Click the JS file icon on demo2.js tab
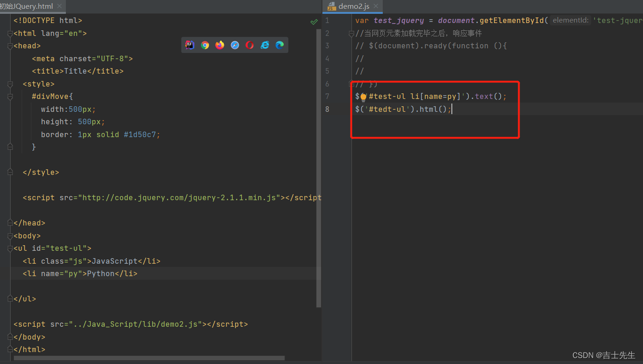Image resolution: width=643 pixels, height=364 pixels. click(x=331, y=6)
